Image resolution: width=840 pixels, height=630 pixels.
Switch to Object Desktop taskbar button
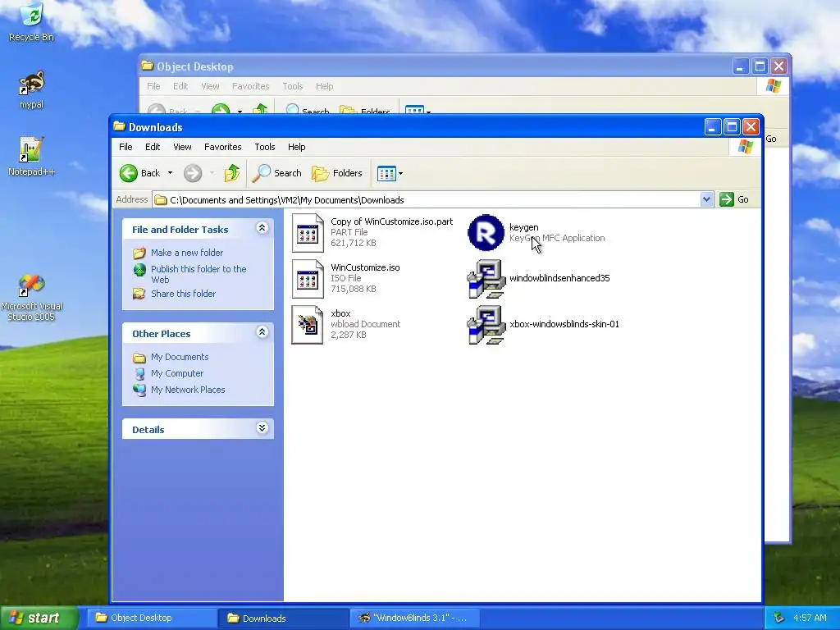pyautogui.click(x=152, y=618)
